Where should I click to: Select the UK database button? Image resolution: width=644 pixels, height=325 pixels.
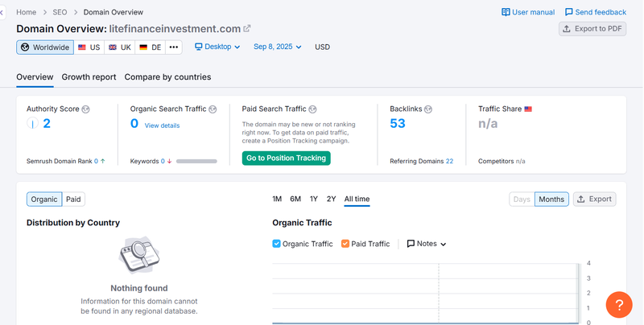[x=119, y=47]
